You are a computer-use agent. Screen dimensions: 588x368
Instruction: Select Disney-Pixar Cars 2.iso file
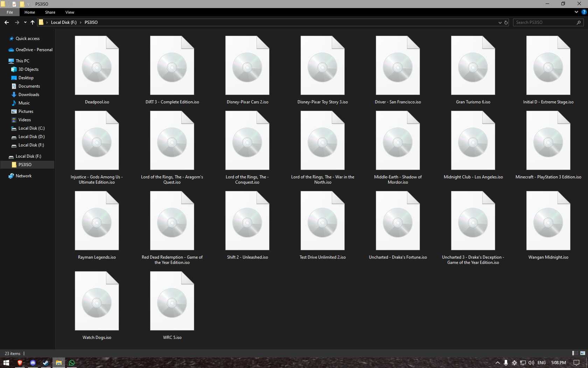pyautogui.click(x=247, y=65)
